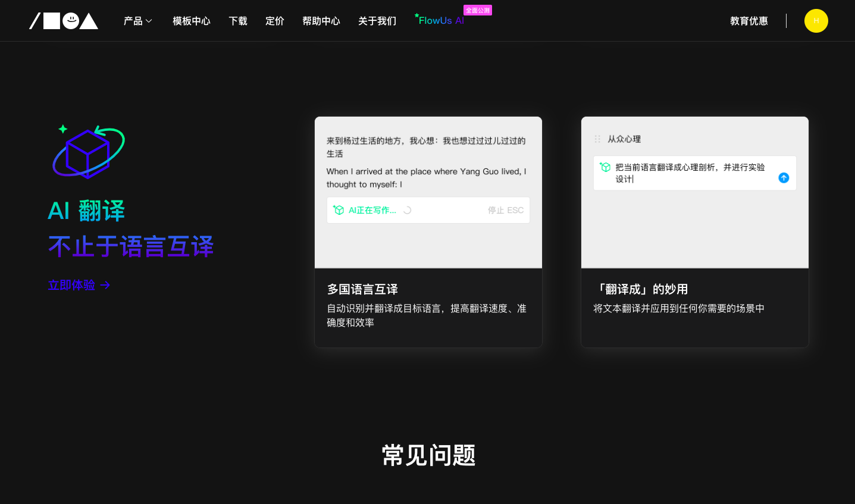Open the FlowUs AI nav link
Image resolution: width=855 pixels, height=504 pixels.
coord(440,20)
